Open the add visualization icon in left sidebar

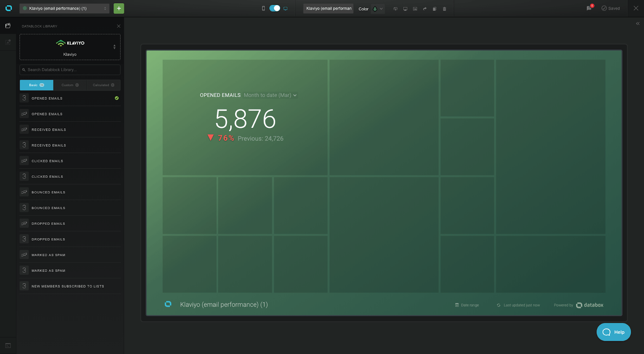(8, 41)
